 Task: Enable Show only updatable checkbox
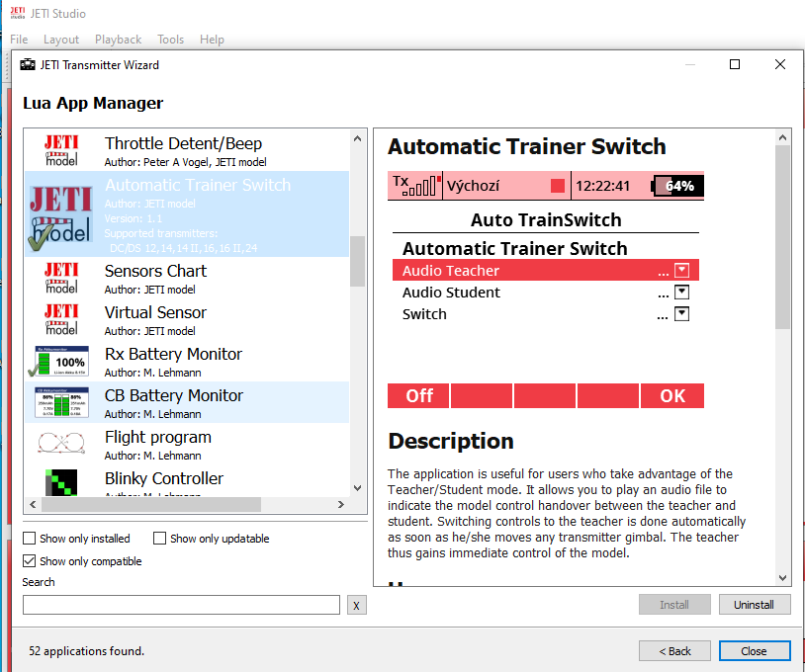pos(159,539)
